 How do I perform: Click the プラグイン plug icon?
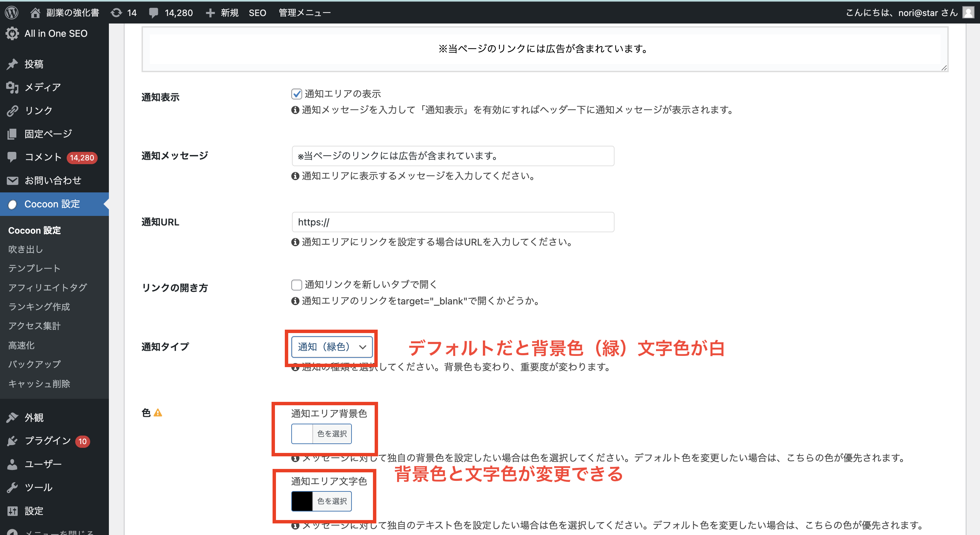(12, 441)
